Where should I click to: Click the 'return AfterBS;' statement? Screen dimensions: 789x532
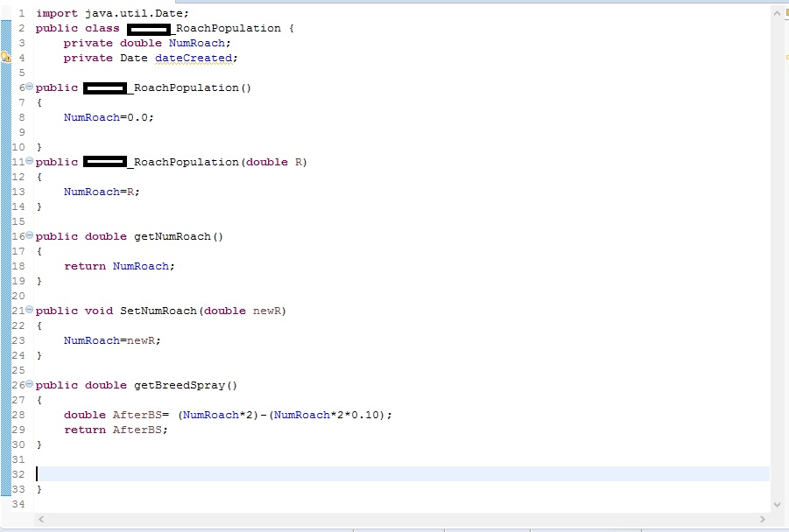click(116, 430)
